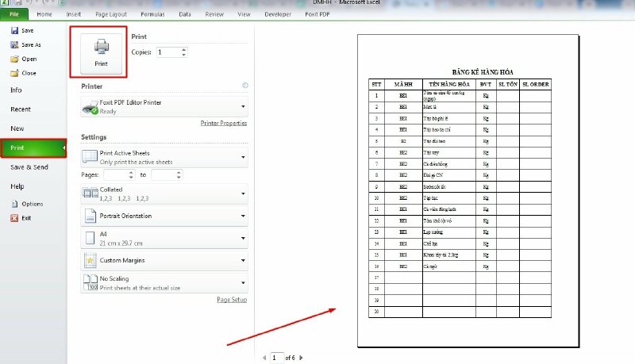
Task: Click the Close folder icon
Action: coord(14,73)
